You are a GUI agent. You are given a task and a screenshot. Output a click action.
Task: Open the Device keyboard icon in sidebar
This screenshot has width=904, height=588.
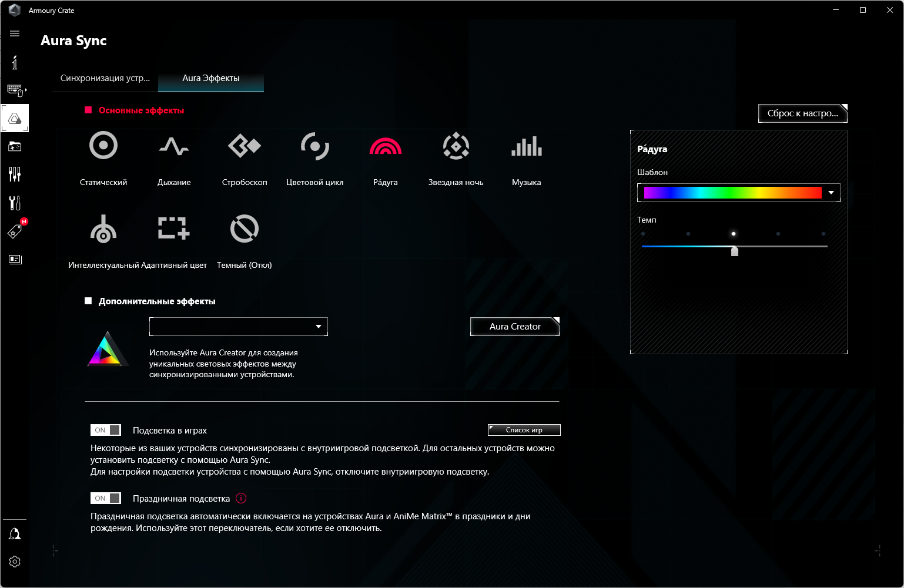(15, 90)
